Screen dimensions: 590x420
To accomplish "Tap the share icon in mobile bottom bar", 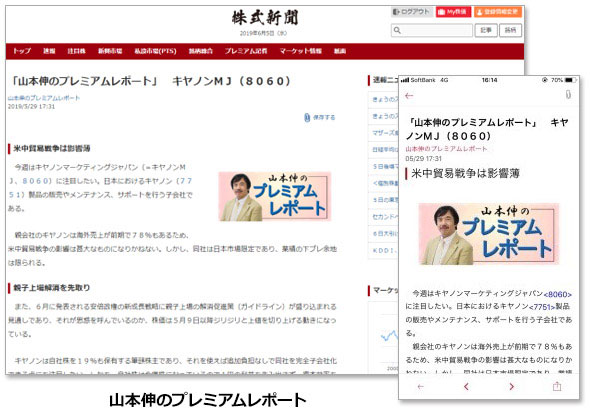I will 557,386.
